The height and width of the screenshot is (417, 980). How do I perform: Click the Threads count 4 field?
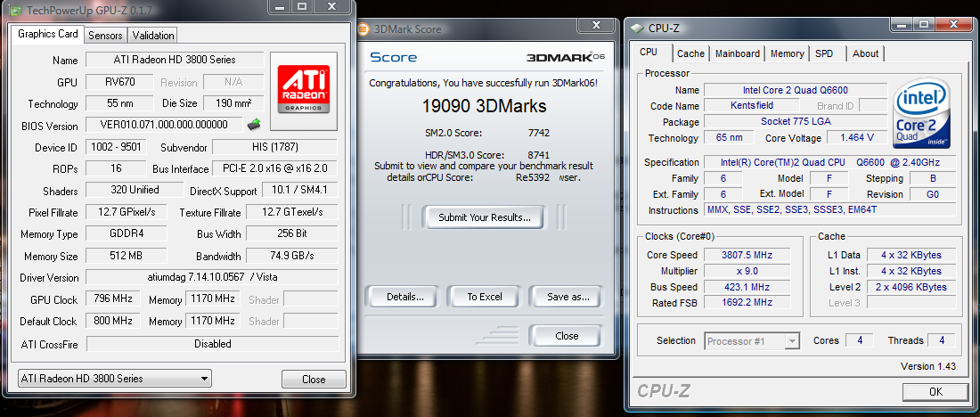(942, 340)
